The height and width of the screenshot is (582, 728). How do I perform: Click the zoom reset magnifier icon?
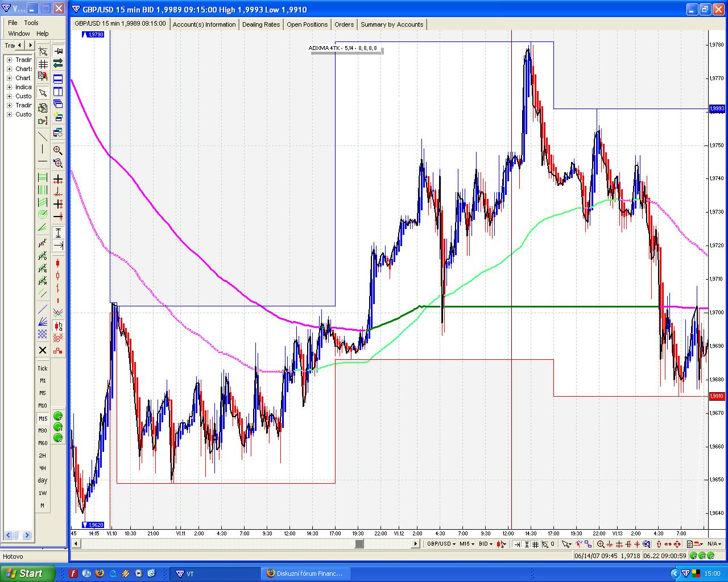58,163
